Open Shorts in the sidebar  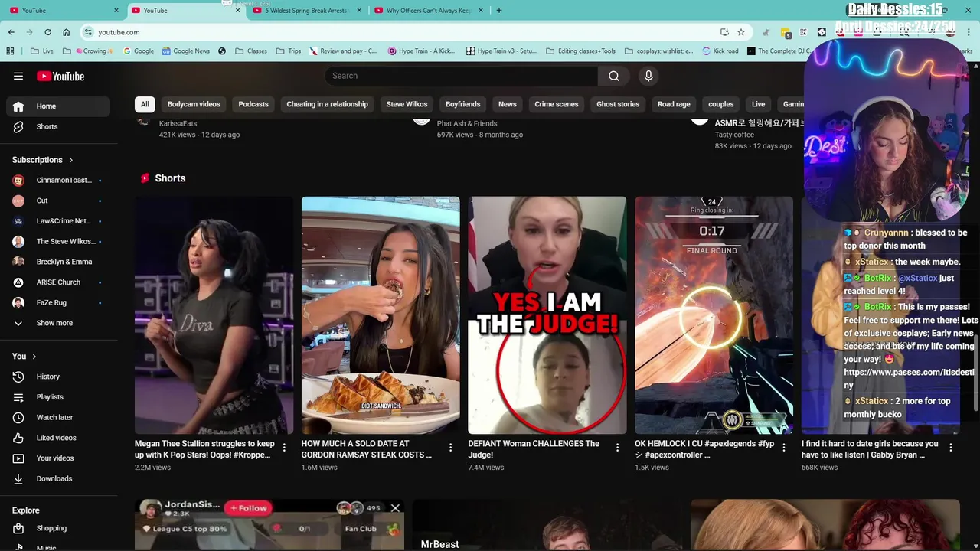[x=58, y=126]
